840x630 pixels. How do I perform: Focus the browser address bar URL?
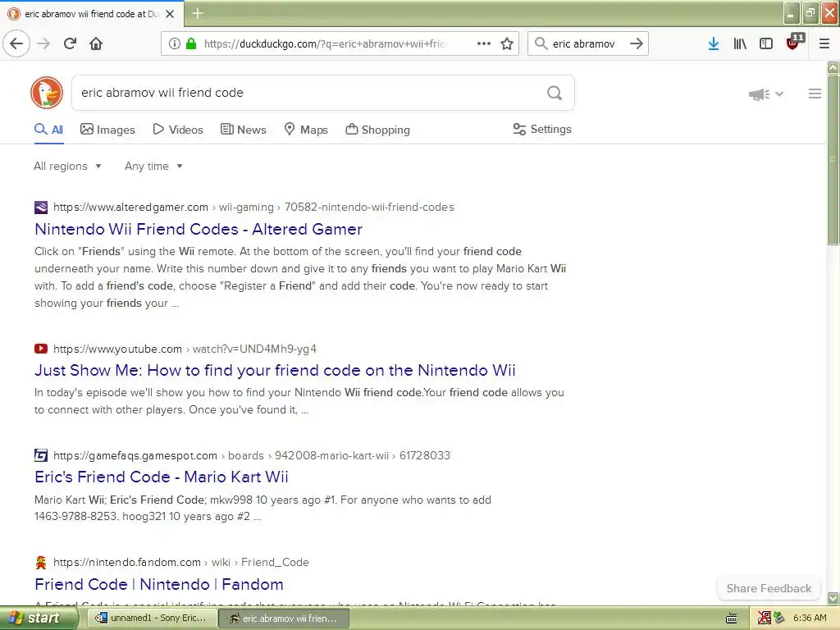coord(325,44)
